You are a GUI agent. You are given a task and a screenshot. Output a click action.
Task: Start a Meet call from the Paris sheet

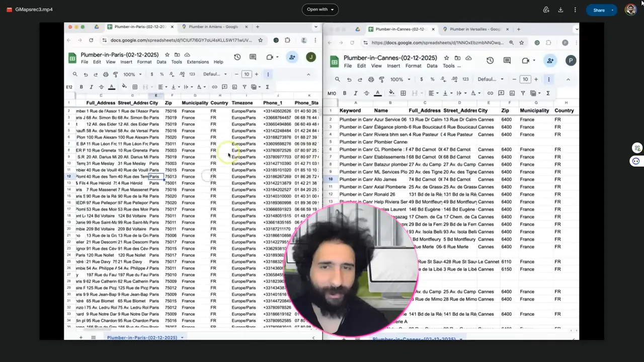270,57
